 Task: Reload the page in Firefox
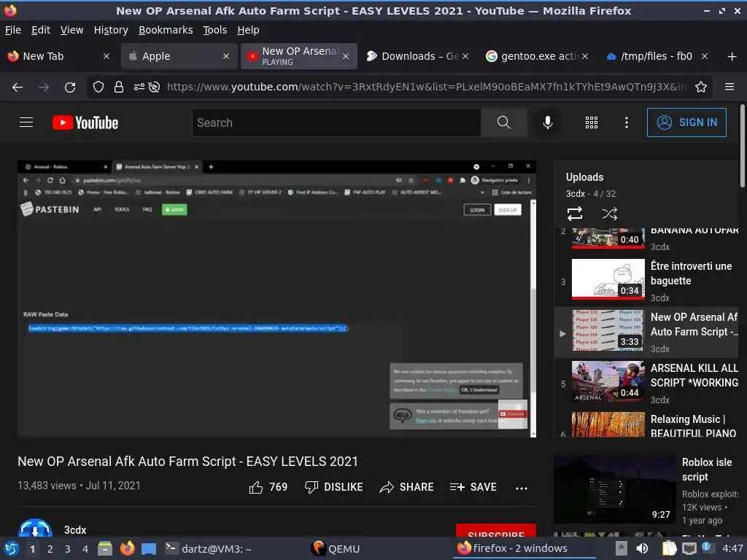pos(70,87)
